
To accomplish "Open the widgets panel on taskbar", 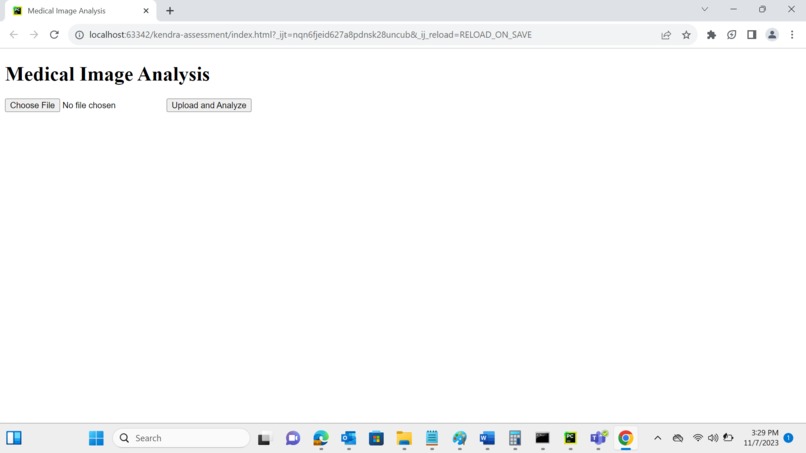I will coord(14,438).
